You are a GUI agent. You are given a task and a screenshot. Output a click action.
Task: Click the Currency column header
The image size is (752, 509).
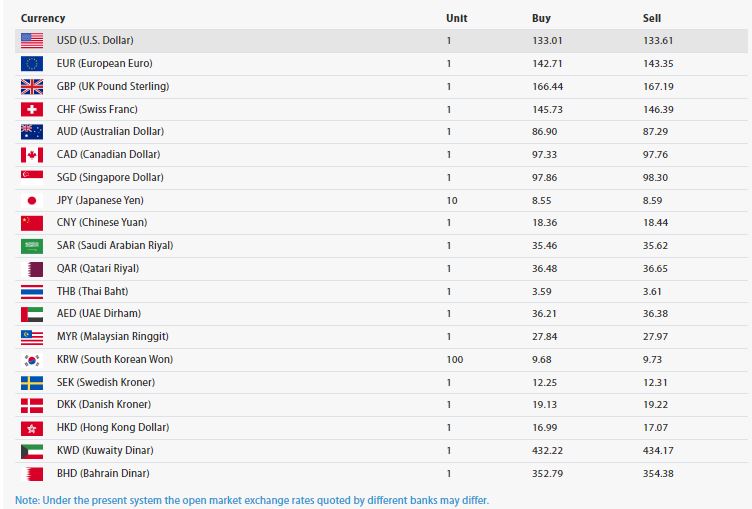43,18
